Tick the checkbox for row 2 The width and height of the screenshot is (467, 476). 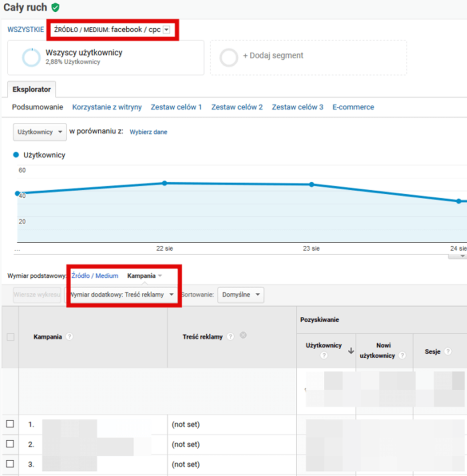tap(10, 444)
